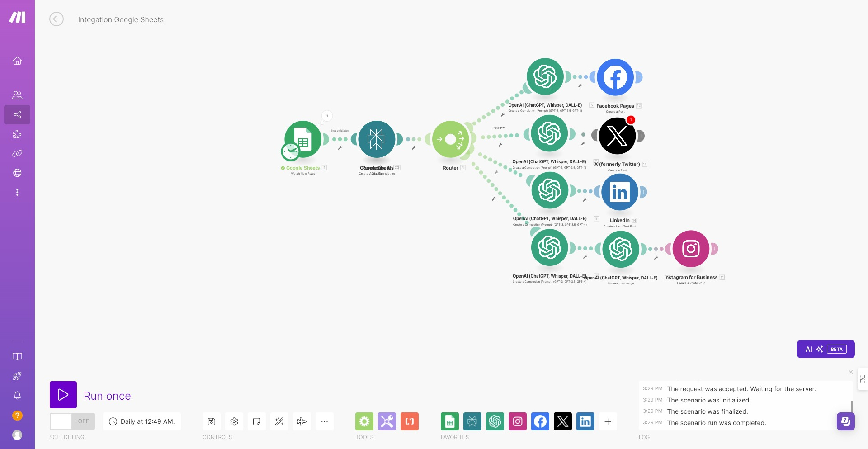Add module after Facebook Pages
Screen dimensions: 868x449
click(x=639, y=77)
